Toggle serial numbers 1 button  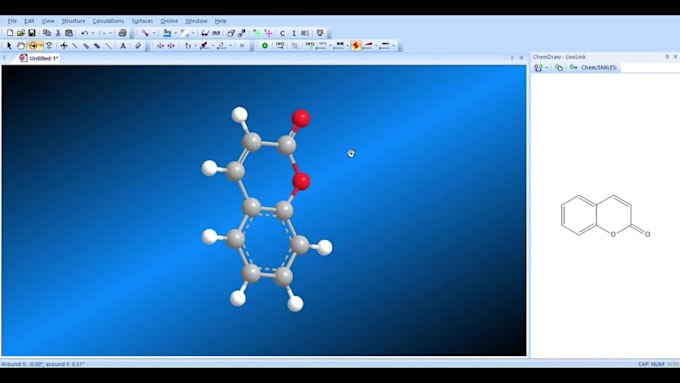click(x=294, y=33)
